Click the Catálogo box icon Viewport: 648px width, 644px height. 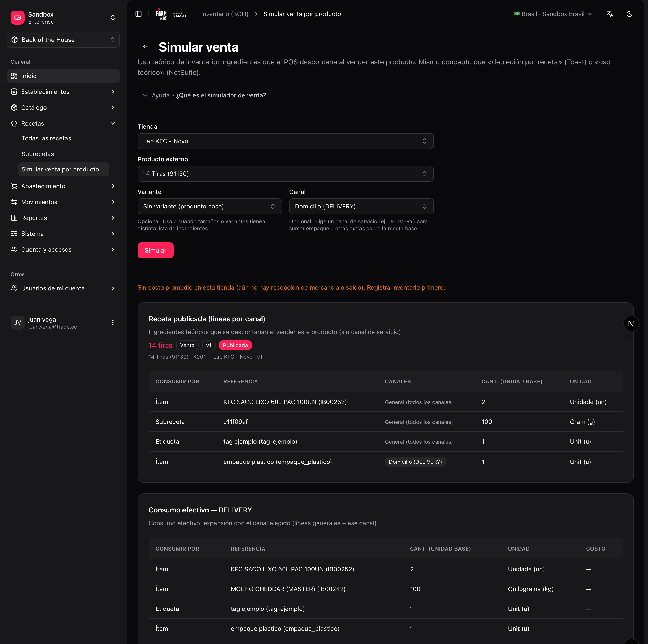click(x=14, y=107)
